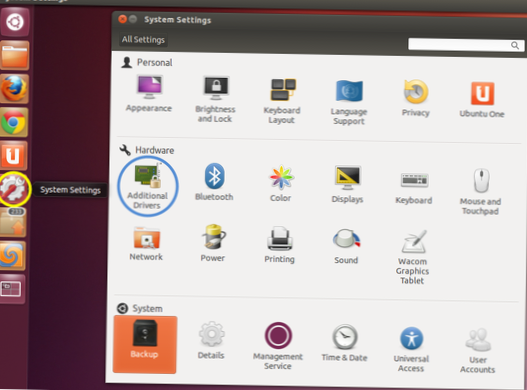Open Mouse and Touchpad settings
The image size is (527, 390).
coord(481,191)
